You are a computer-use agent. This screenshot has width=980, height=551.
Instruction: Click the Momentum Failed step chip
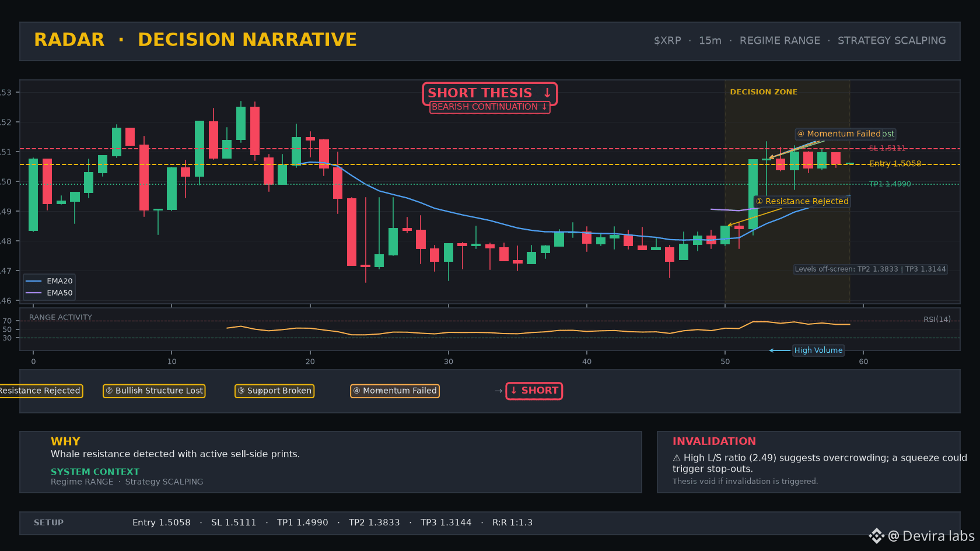(x=395, y=391)
